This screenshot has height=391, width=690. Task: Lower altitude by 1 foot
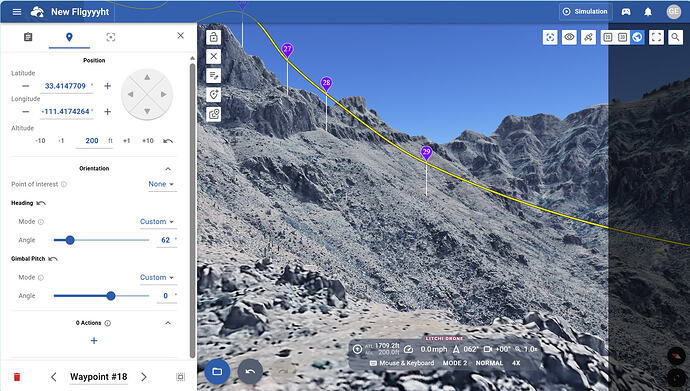click(x=61, y=141)
